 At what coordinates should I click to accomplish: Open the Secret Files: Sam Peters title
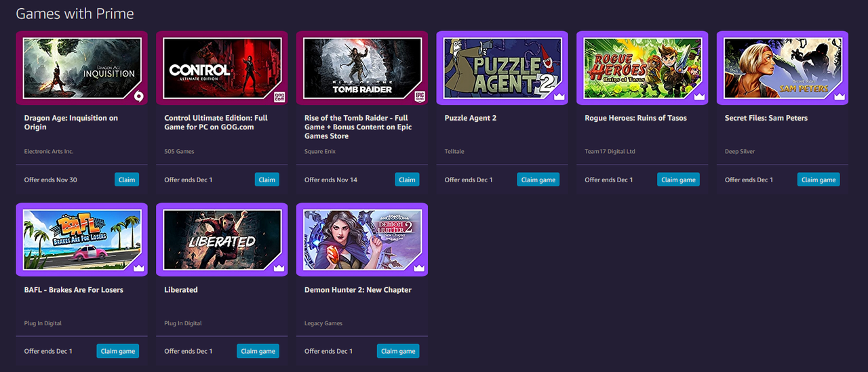click(x=766, y=118)
